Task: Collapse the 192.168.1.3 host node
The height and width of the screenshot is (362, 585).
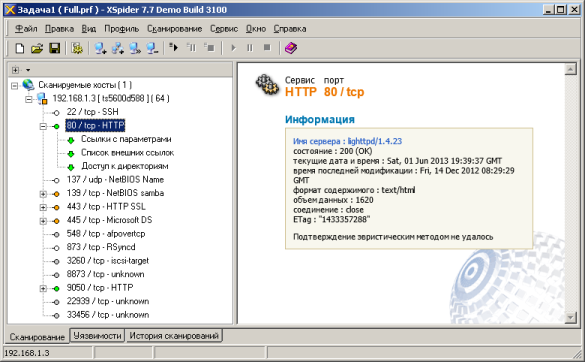Action: coord(28,99)
